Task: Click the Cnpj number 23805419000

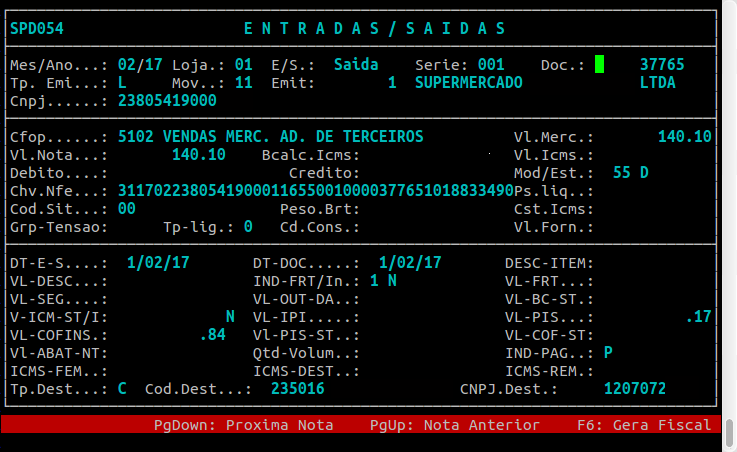Action: 167,101
